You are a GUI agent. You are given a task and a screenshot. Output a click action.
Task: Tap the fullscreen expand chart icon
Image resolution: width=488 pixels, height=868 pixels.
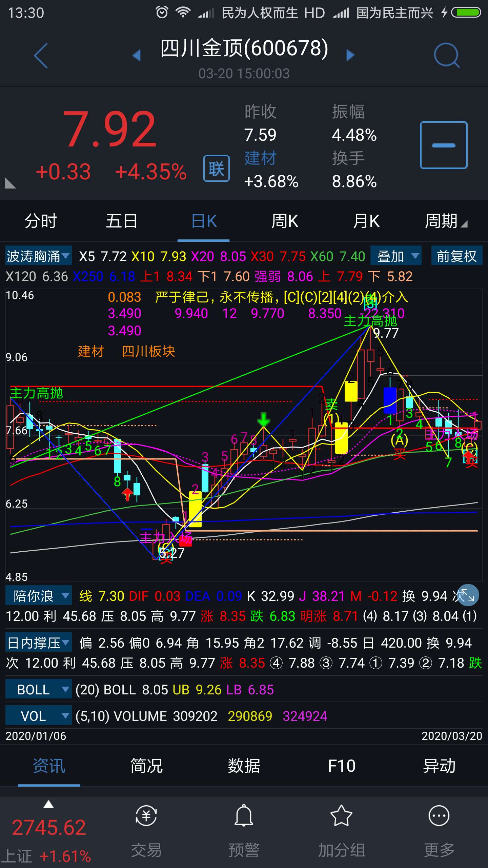click(468, 595)
